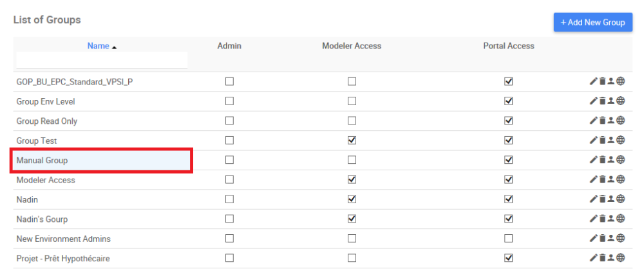Select the Manual Group row name
644x269 pixels.
(43, 160)
